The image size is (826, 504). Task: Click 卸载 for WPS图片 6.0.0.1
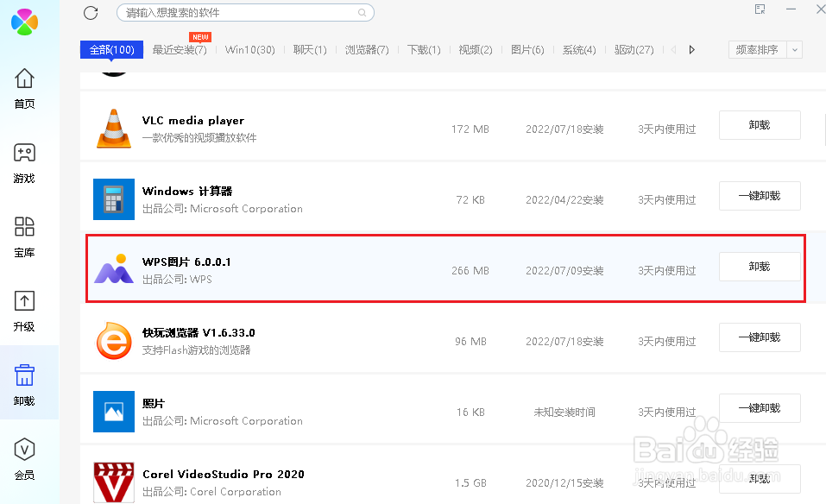pyautogui.click(x=760, y=267)
